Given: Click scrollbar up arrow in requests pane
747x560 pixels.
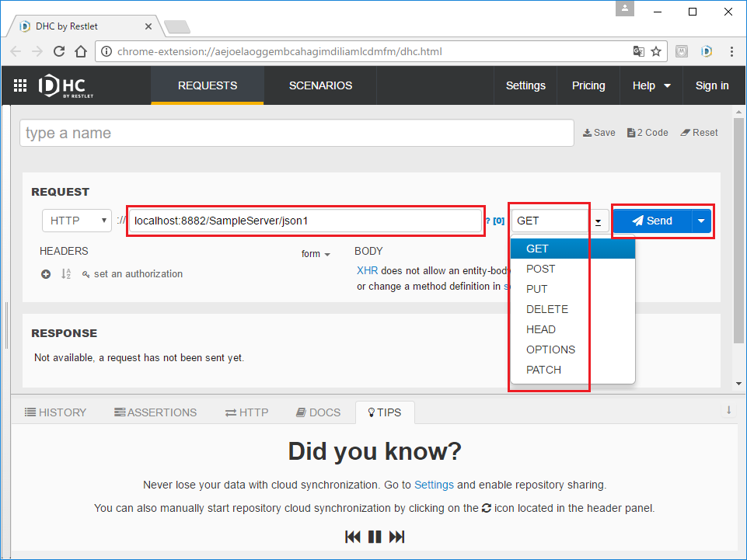Looking at the screenshot, I should (738, 113).
